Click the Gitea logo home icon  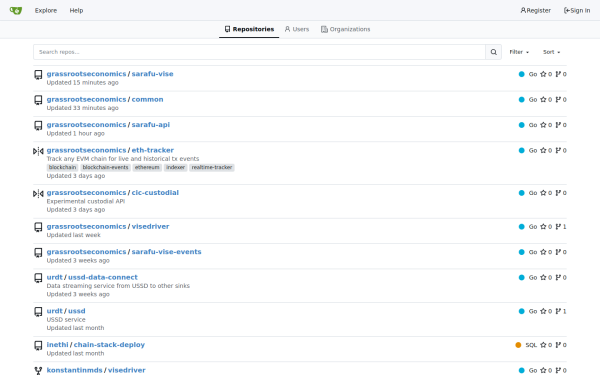tap(16, 10)
